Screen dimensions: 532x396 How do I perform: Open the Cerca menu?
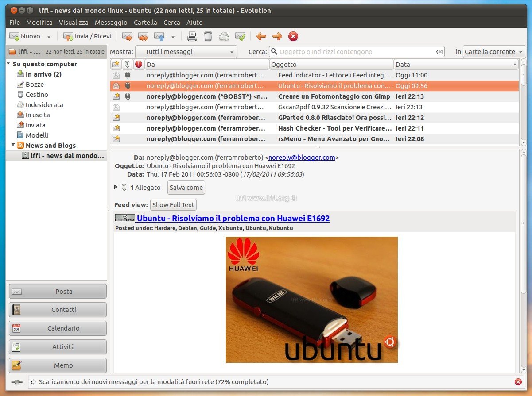click(172, 22)
